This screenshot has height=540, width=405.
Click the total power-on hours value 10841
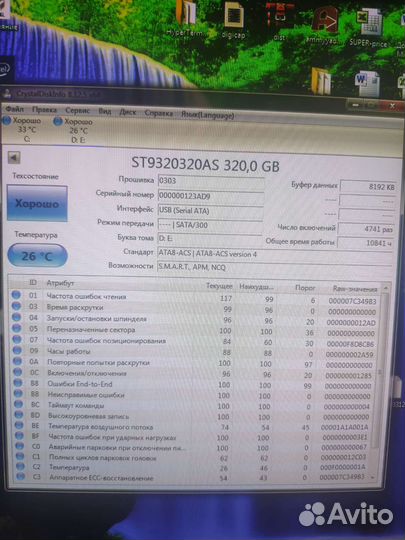coord(365,243)
